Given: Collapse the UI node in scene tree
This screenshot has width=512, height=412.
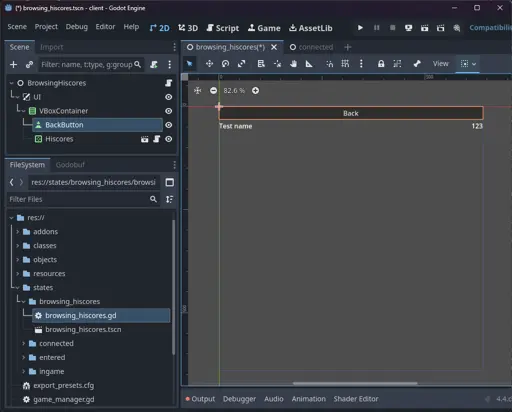Looking at the screenshot, I should 18,97.
